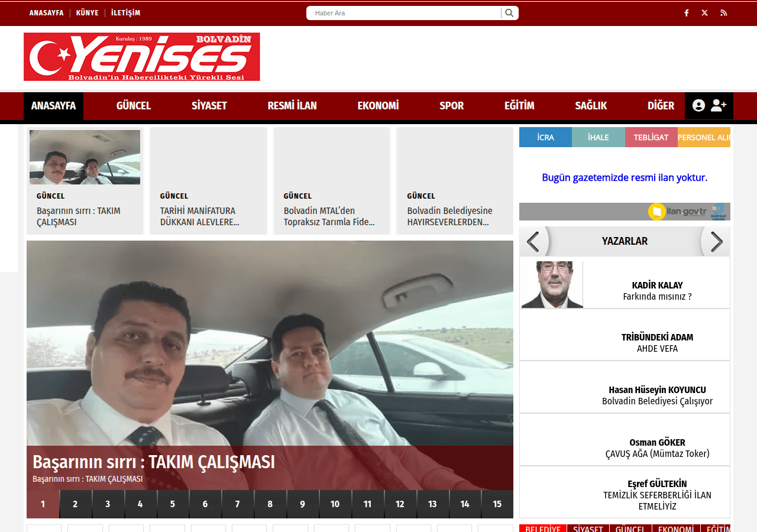Viewport: 757px width, 532px height.
Task: Open the GÜNCEL menu item
Action: click(x=134, y=106)
